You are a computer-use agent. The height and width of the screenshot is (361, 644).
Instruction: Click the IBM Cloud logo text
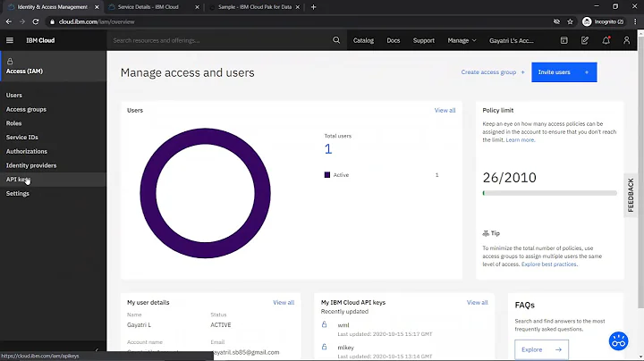pyautogui.click(x=40, y=40)
